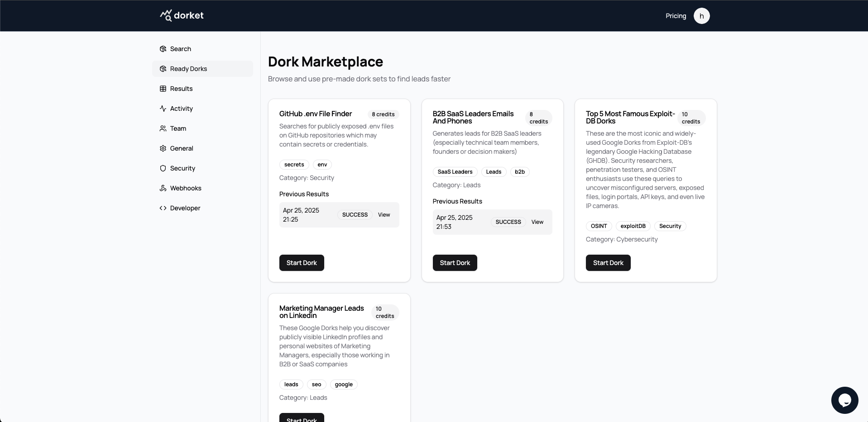Click '10 credits' badge on Marketing Manager card
Viewport: 868px width, 422px height.
[385, 313]
